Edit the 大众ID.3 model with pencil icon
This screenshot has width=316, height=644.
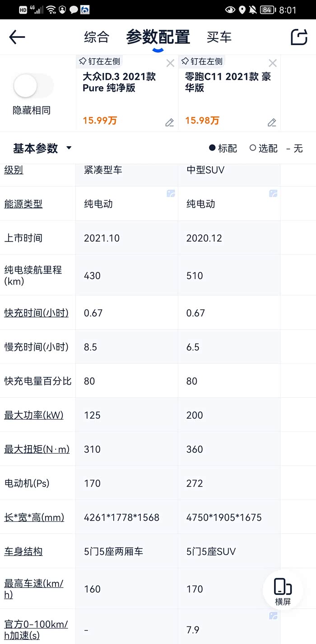tap(169, 122)
